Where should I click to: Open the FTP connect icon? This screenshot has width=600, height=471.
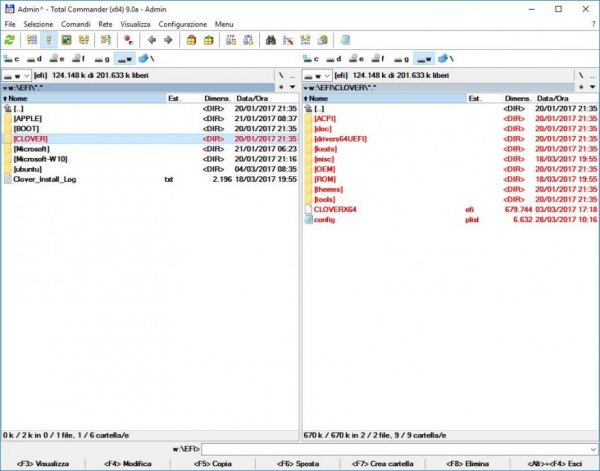pos(231,40)
